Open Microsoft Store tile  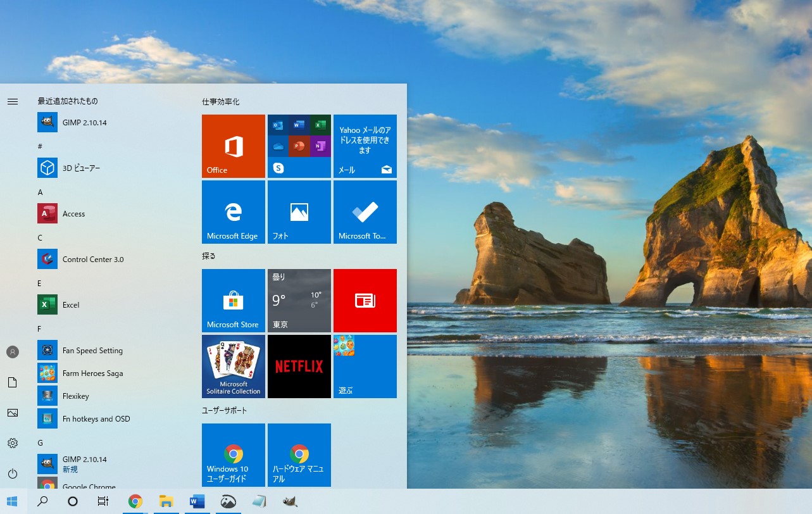pos(234,301)
